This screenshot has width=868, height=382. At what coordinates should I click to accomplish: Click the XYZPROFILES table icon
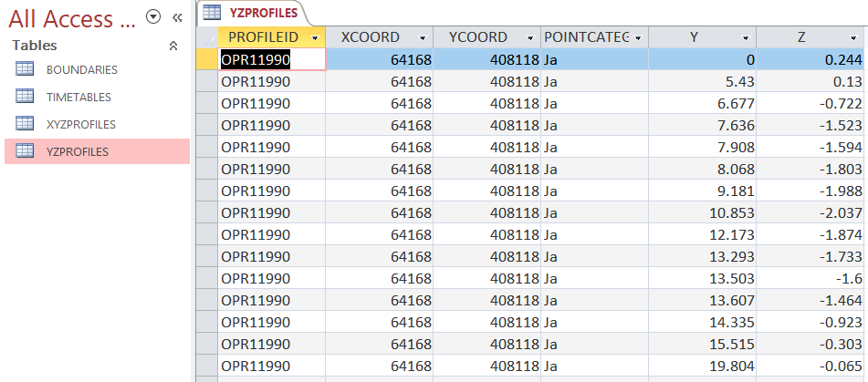25,124
